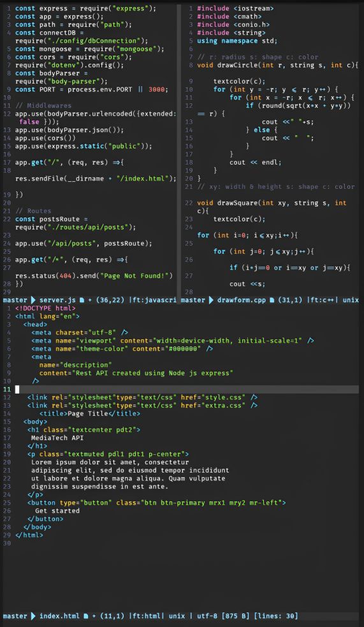Click the 'app.use("/api/posts", postsRoute);' line
Viewport: 364px width, 627px height.
[x=84, y=243]
